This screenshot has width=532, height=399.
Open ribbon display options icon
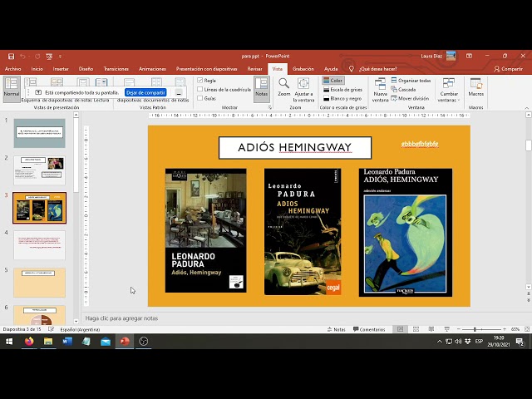click(469, 56)
